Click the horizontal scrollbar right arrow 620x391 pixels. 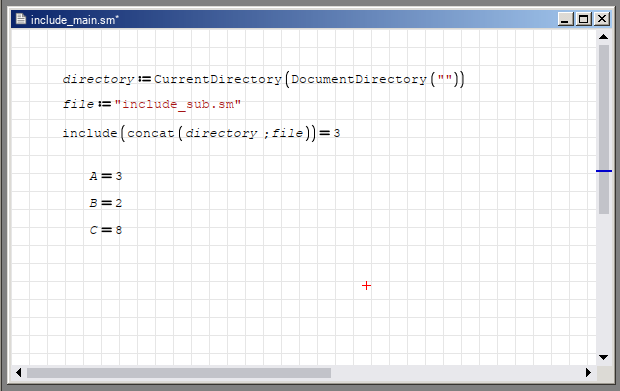(x=588, y=372)
